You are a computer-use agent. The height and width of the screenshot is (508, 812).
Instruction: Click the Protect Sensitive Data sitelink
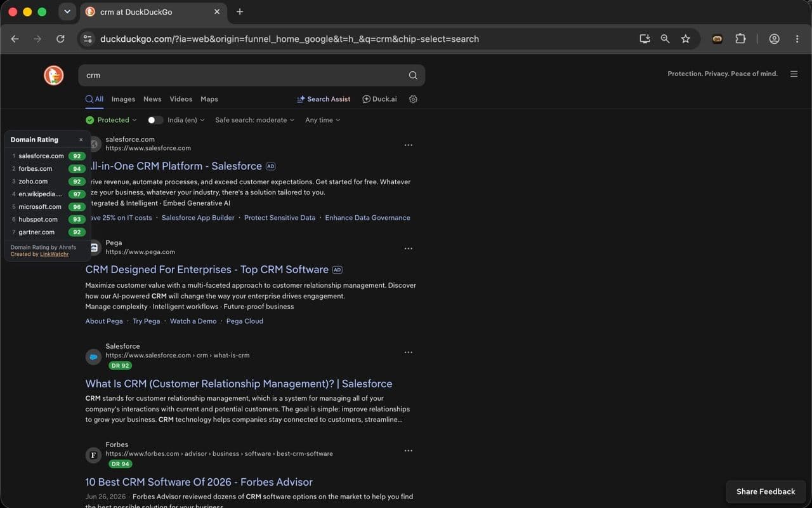[280, 218]
